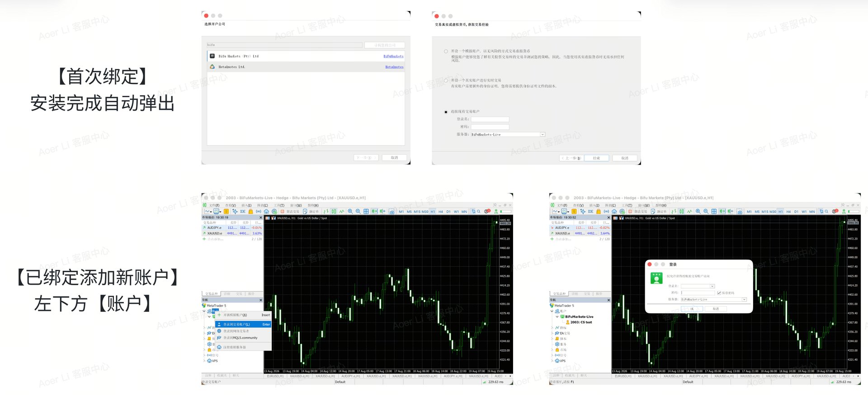The height and width of the screenshot is (395, 868).
Task: Click zoom out icon in left MetaTrader toolbar
Action: 358,212
